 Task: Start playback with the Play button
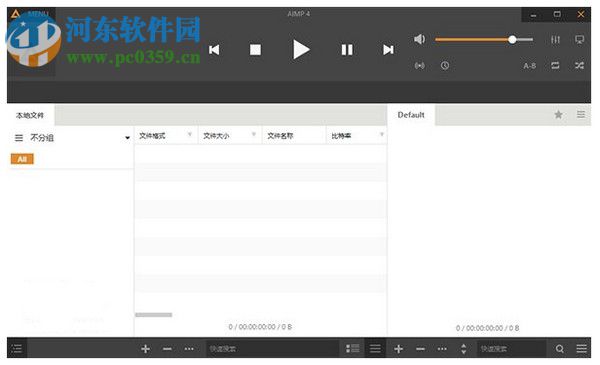(x=301, y=49)
